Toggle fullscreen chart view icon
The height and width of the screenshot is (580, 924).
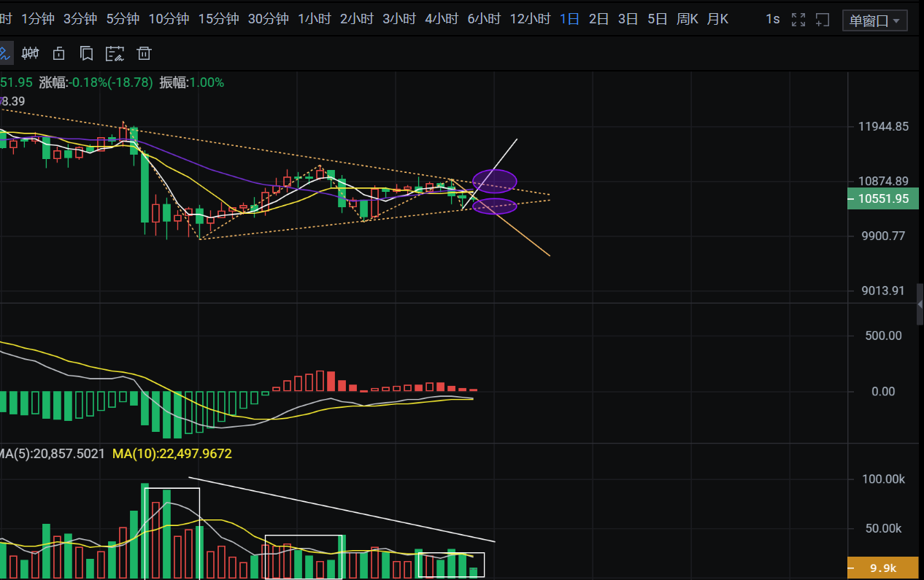pos(798,20)
